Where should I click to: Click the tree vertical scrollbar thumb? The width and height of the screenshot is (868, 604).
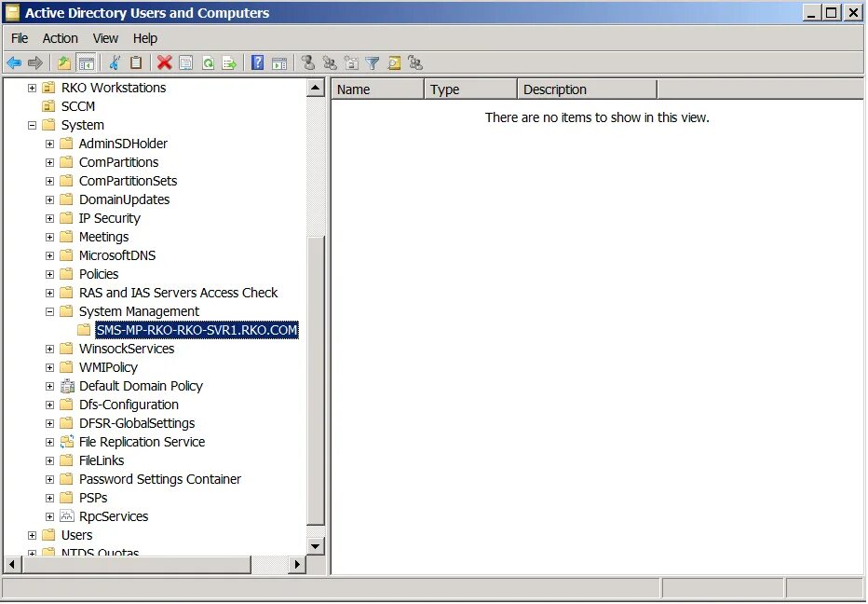[x=316, y=380]
